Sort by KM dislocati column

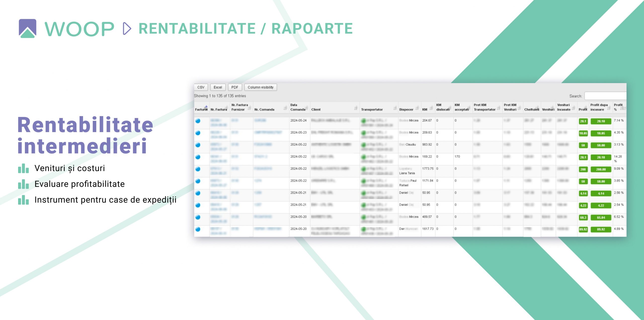[x=444, y=107]
